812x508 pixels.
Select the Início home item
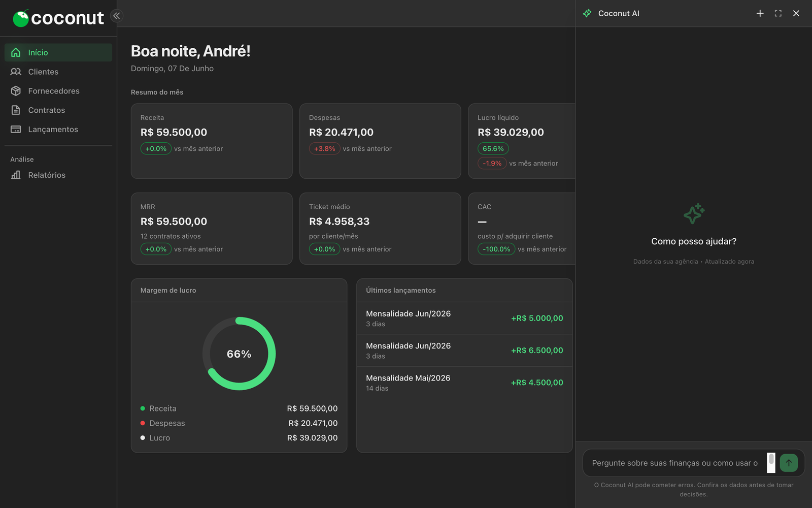(x=58, y=52)
